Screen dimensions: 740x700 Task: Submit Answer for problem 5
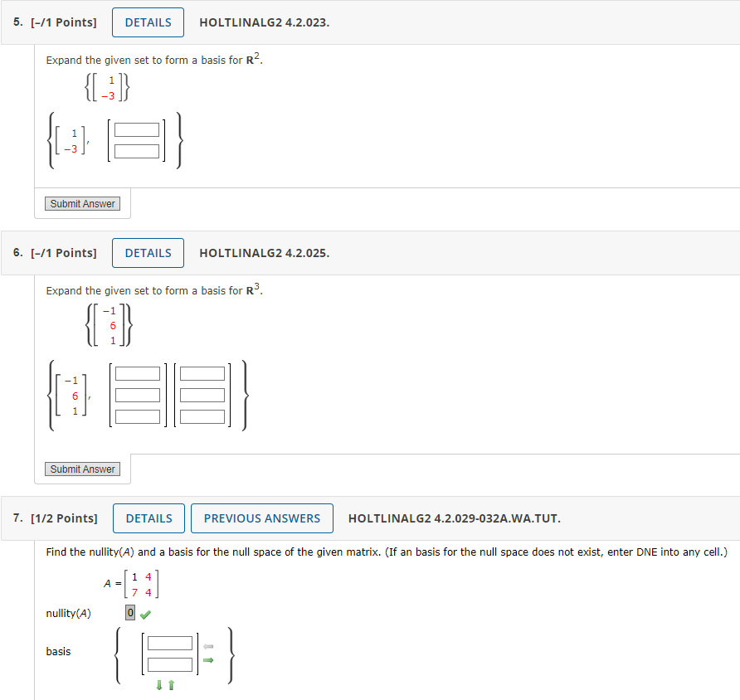(x=82, y=203)
